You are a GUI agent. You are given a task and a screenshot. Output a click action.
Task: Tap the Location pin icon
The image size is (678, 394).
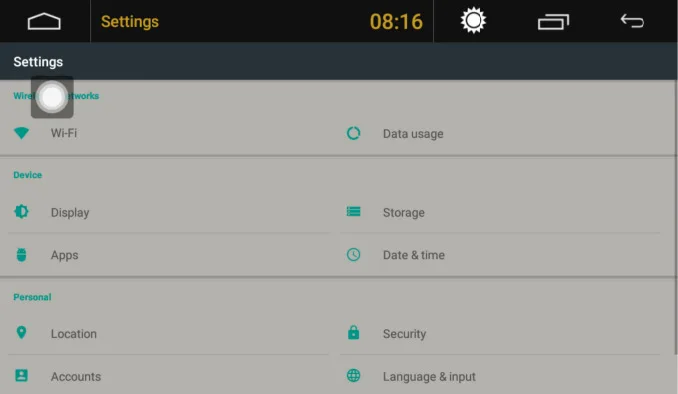coord(21,333)
